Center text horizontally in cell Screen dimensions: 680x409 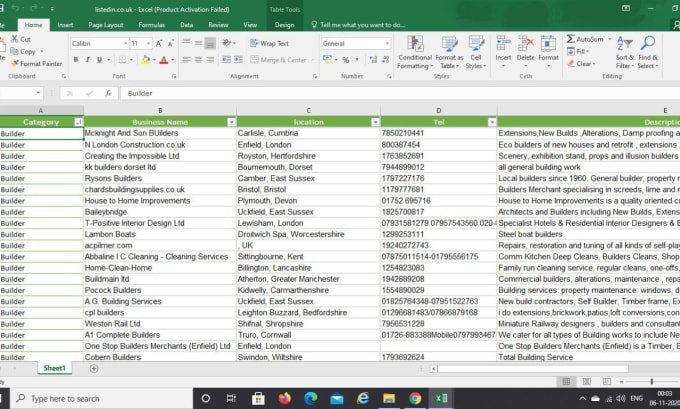(x=198, y=60)
